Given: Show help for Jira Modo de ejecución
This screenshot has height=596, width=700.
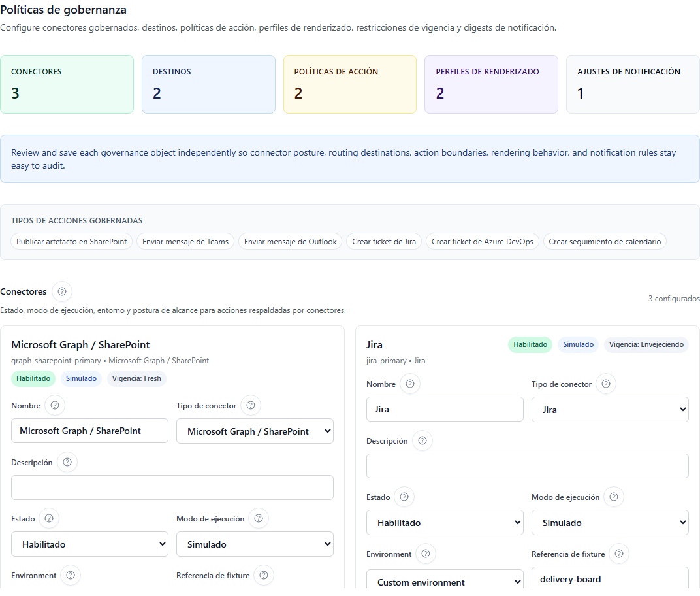Looking at the screenshot, I should click(614, 497).
